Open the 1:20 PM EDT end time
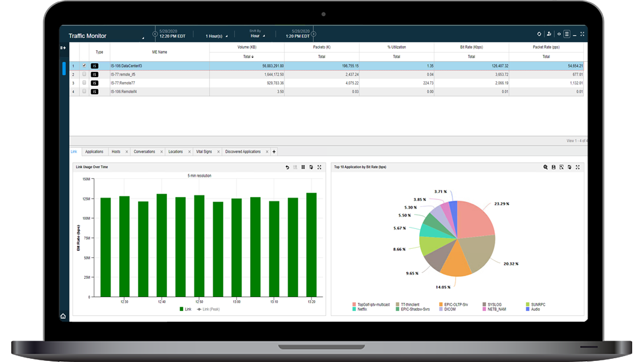The width and height of the screenshot is (644, 362). (297, 36)
